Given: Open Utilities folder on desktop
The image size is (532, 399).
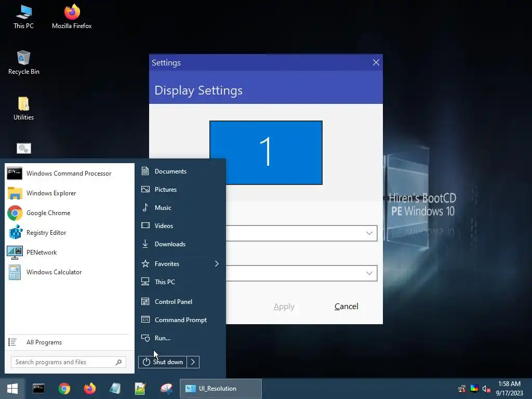Looking at the screenshot, I should point(24,109).
